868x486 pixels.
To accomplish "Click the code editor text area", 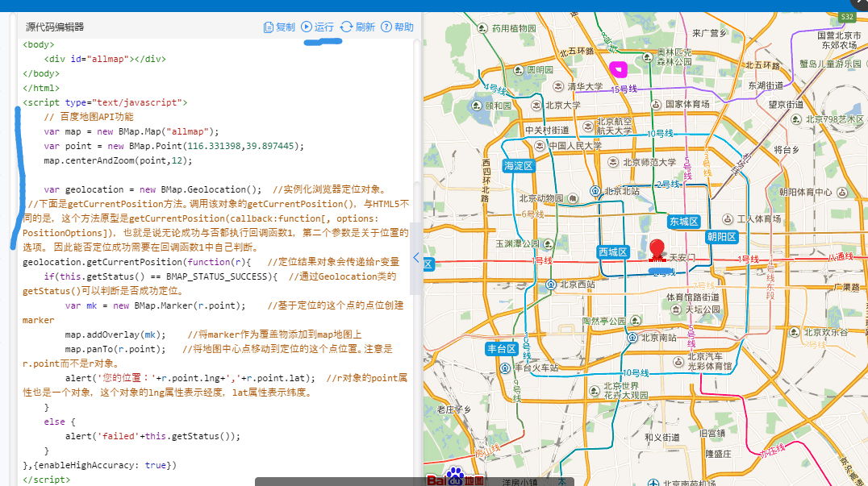I will 216,262.
